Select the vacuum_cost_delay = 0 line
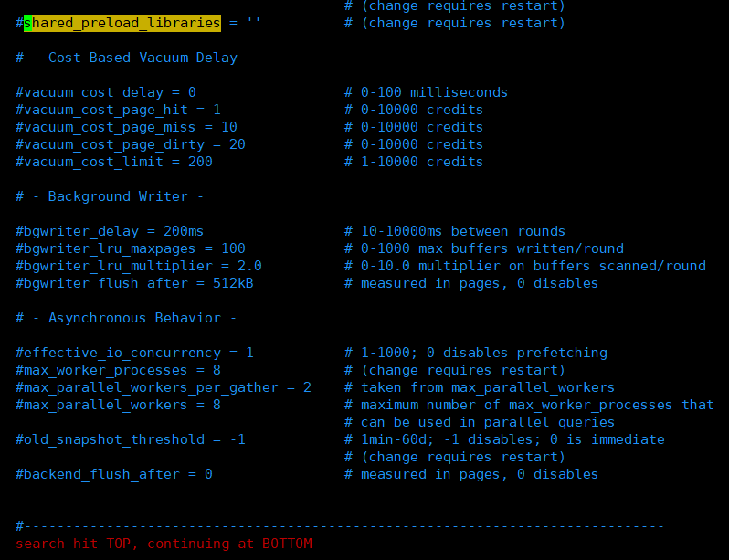Screen dimensions: 729x560 pos(106,92)
